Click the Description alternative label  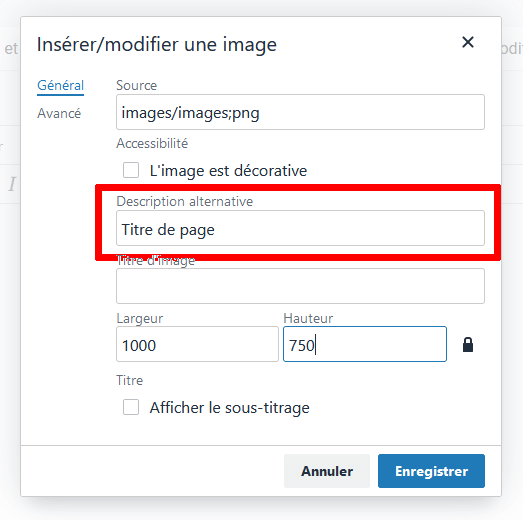click(184, 202)
